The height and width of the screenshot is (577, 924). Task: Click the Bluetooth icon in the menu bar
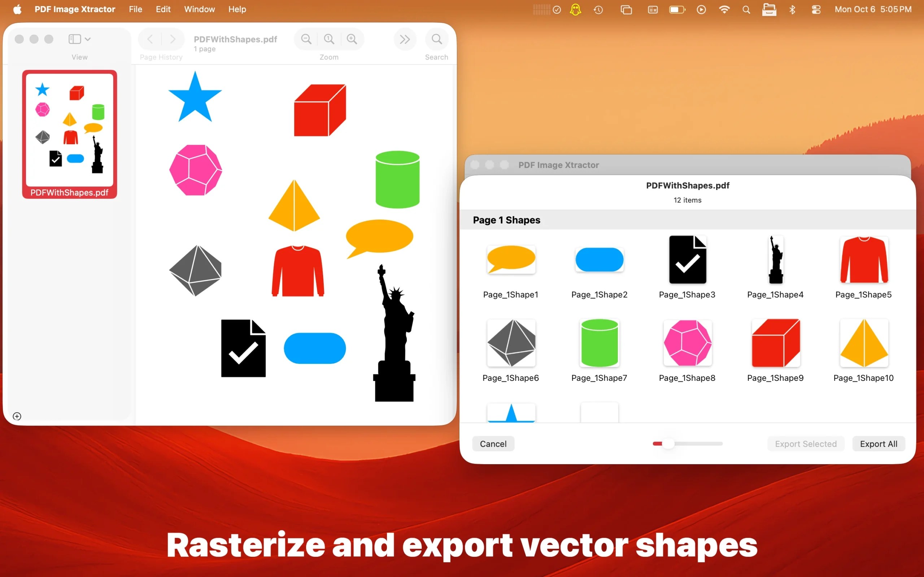(792, 9)
